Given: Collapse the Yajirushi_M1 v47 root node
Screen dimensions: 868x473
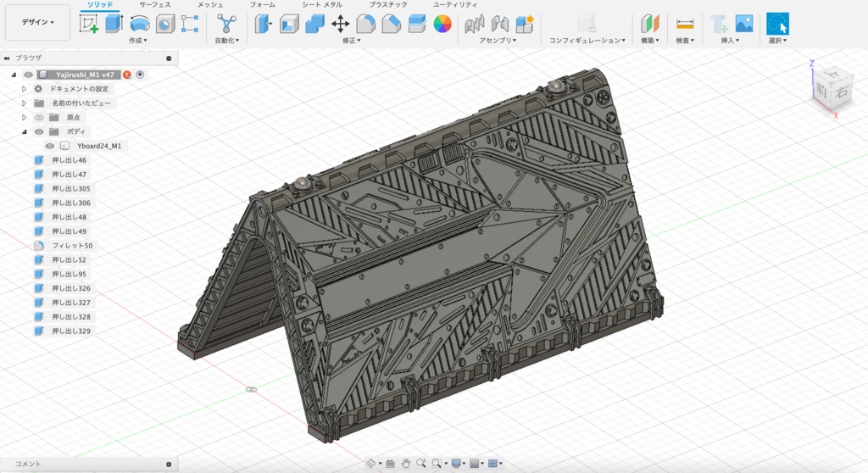Looking at the screenshot, I should coord(14,75).
